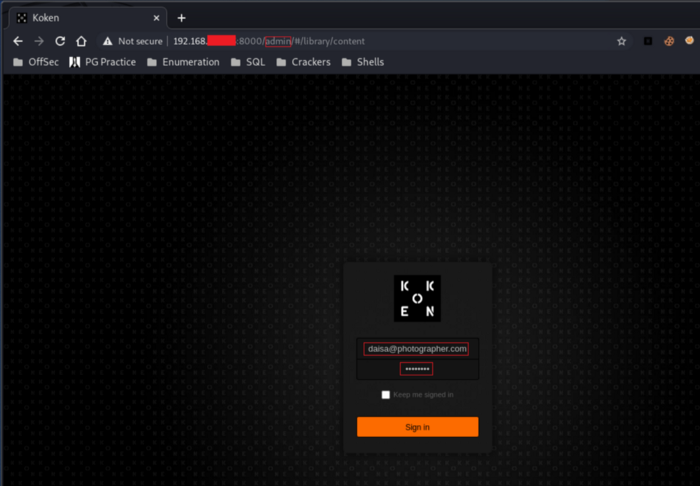
Task: Open a new browser tab
Action: click(181, 18)
